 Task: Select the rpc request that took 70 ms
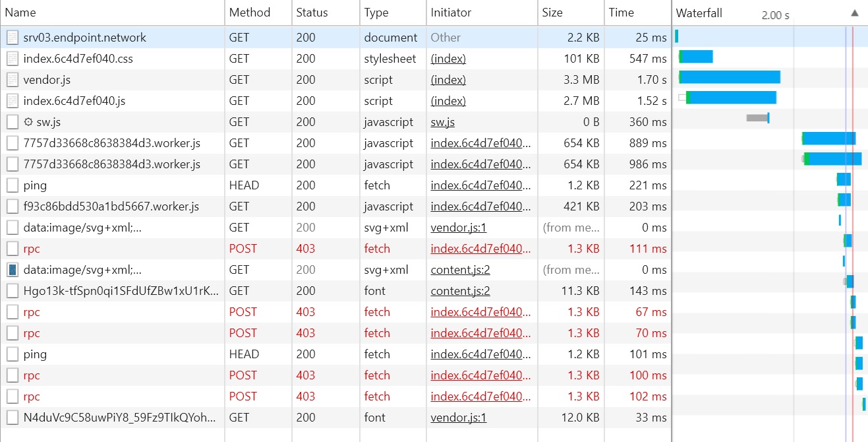pos(32,333)
